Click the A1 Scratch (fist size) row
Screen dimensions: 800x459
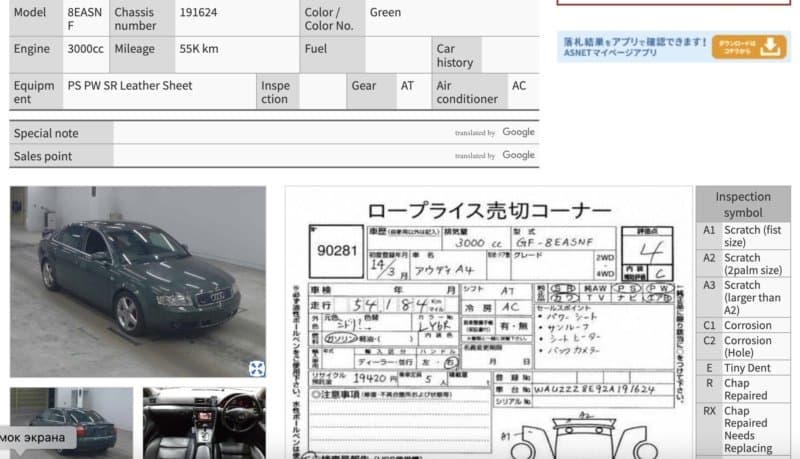click(743, 236)
